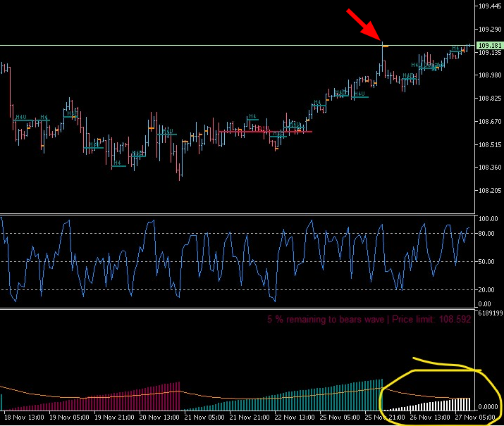Click the 108.205 price scale label
The image size is (504, 426).
[x=490, y=190]
